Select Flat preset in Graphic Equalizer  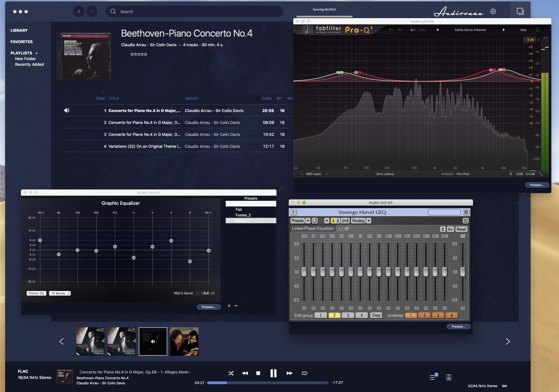coord(239,209)
